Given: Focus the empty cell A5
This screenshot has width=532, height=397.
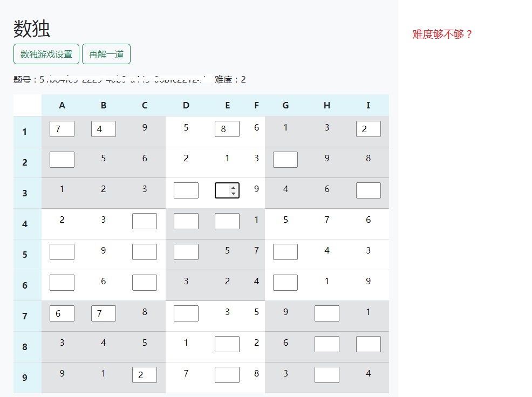Looking at the screenshot, I should (x=62, y=252).
